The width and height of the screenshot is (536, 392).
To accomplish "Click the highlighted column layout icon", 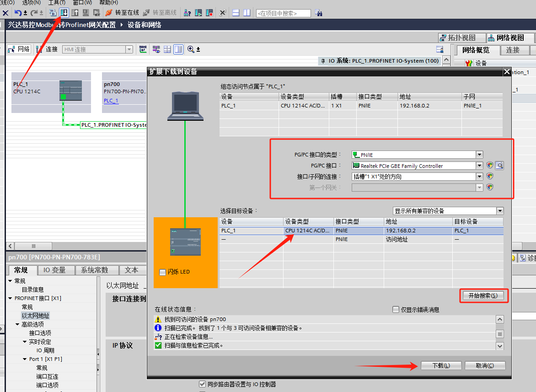I will pos(178,49).
